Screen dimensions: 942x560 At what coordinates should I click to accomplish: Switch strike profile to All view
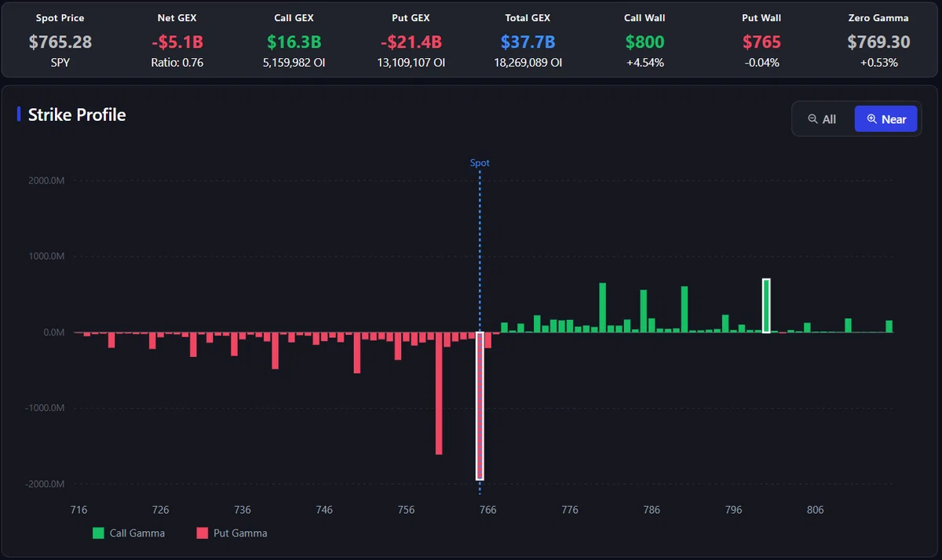tap(823, 119)
